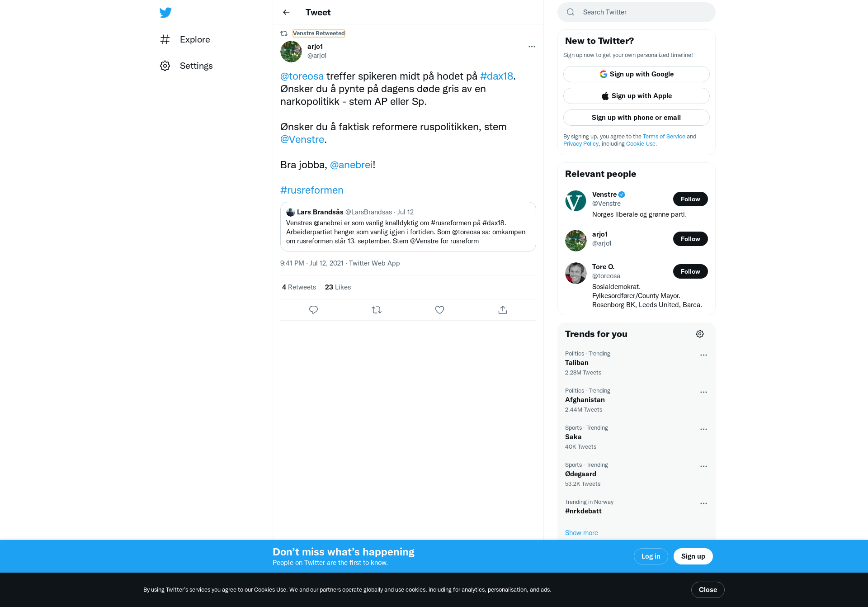Open Trends settings gear icon
Viewport: 868px width, 607px height.
(700, 334)
